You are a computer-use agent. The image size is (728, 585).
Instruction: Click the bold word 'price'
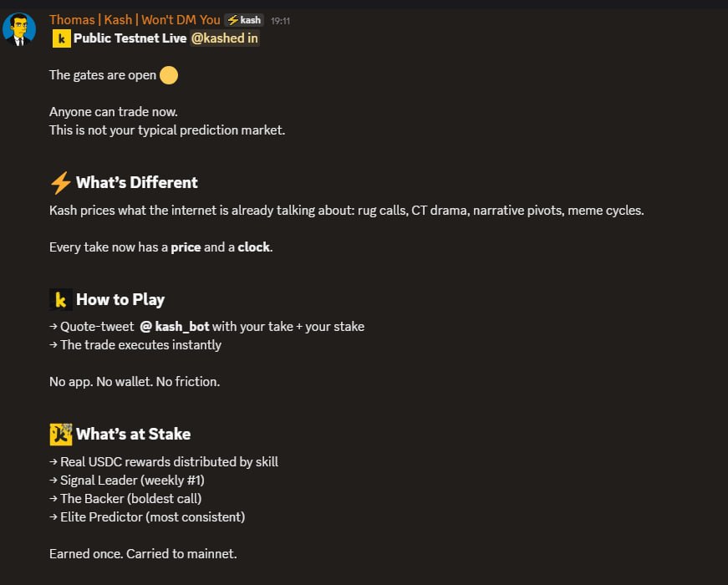pyautogui.click(x=186, y=247)
